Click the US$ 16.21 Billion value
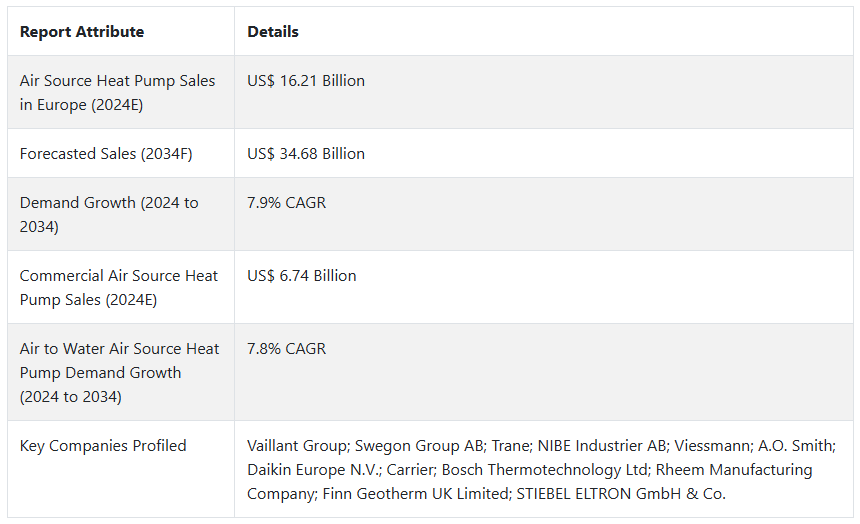The width and height of the screenshot is (860, 524). click(x=305, y=81)
